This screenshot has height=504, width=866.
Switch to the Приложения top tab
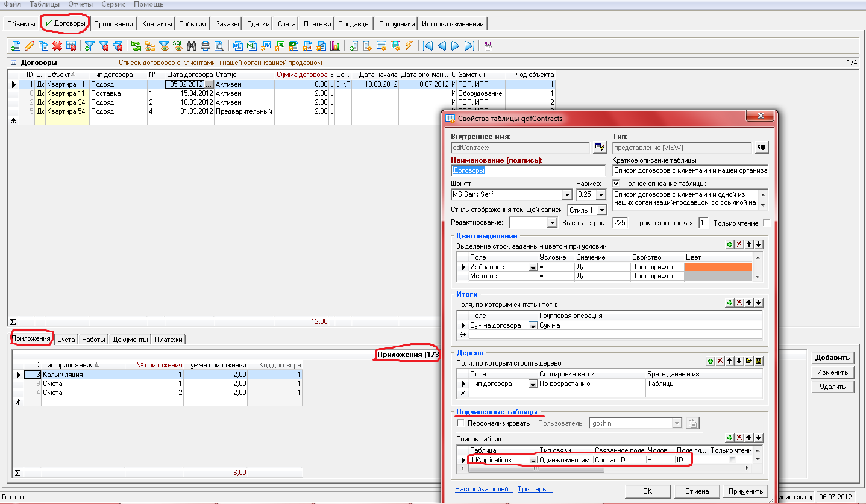click(113, 24)
